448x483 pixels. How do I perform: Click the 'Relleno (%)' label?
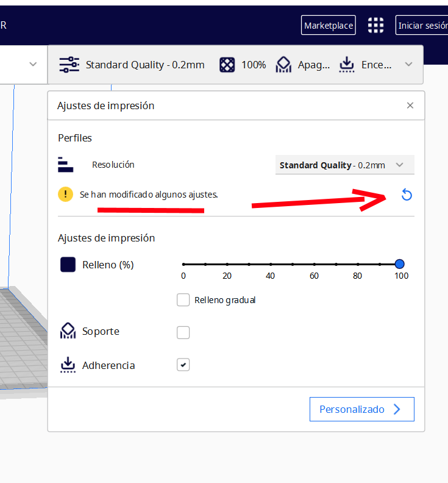pyautogui.click(x=108, y=265)
